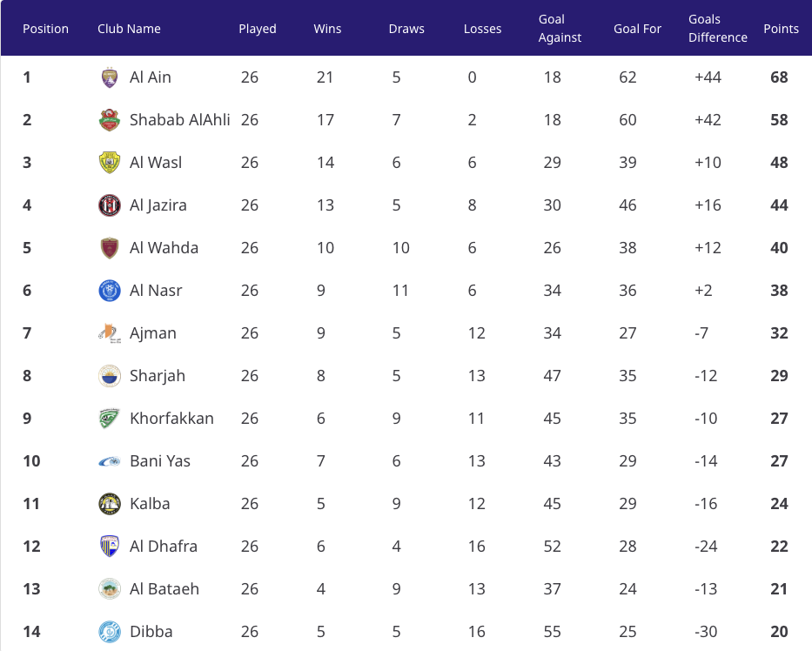This screenshot has height=651, width=812.
Task: Click the Sharjah club emblem
Action: coord(110,376)
